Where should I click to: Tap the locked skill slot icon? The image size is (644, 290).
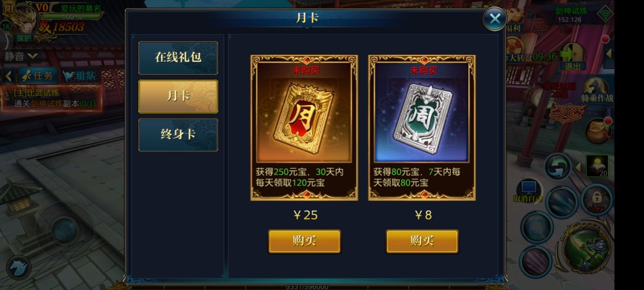tap(597, 199)
